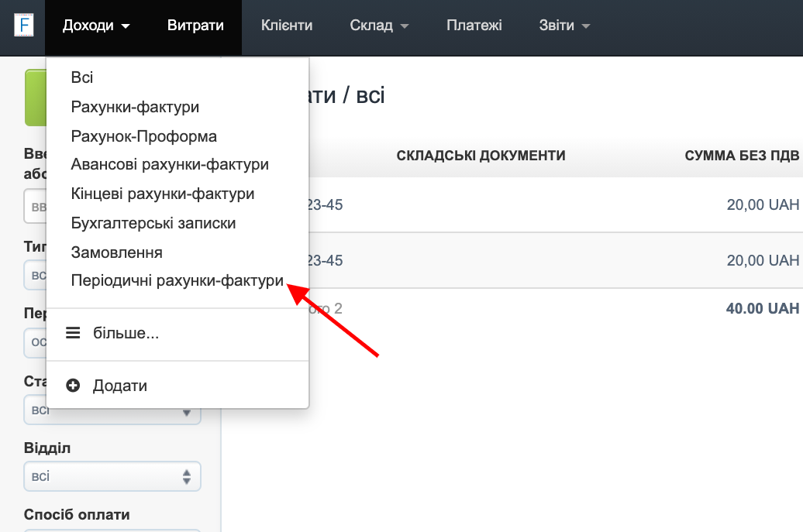Click the chevron beside Звіти
The height and width of the screenshot is (532, 803).
[x=586, y=25]
